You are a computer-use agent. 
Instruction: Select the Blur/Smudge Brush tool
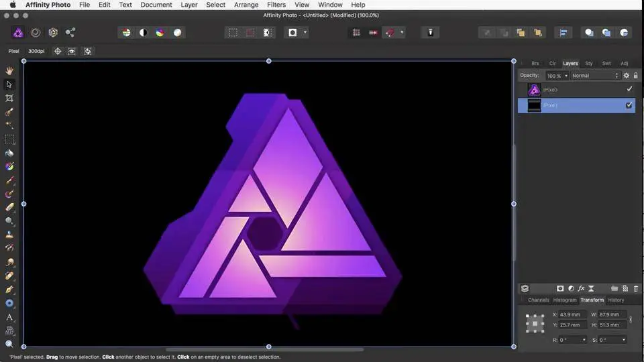pyautogui.click(x=9, y=262)
